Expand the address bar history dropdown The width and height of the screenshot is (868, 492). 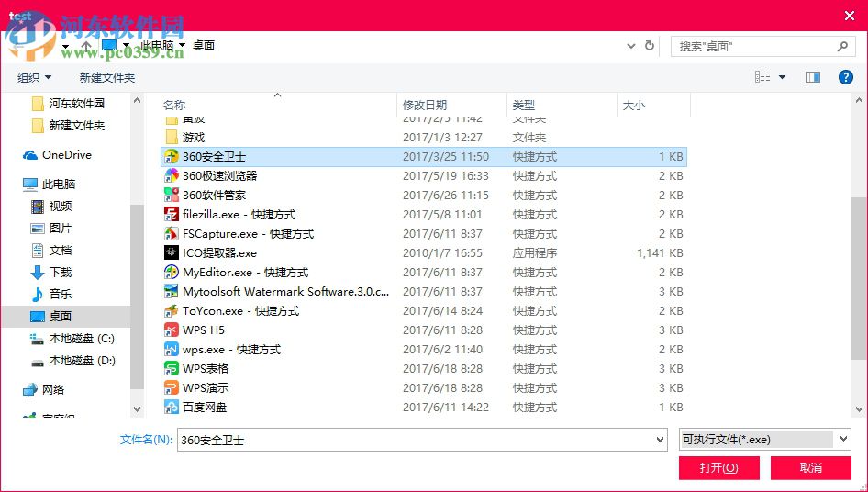pyautogui.click(x=631, y=46)
